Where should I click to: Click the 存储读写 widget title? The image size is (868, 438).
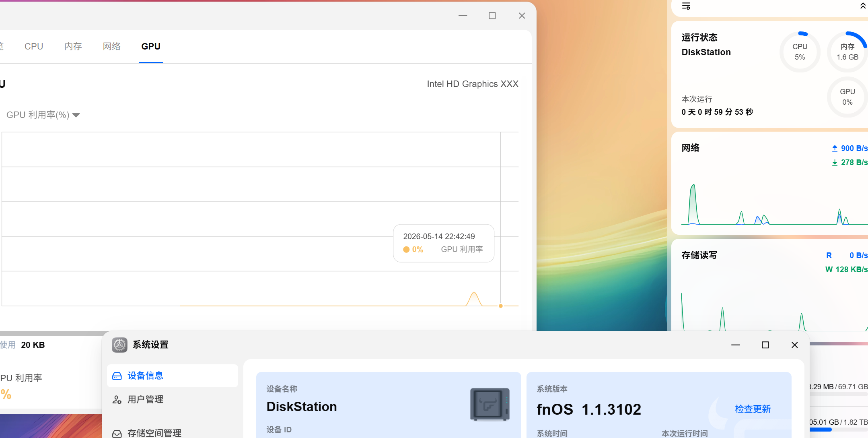(699, 255)
